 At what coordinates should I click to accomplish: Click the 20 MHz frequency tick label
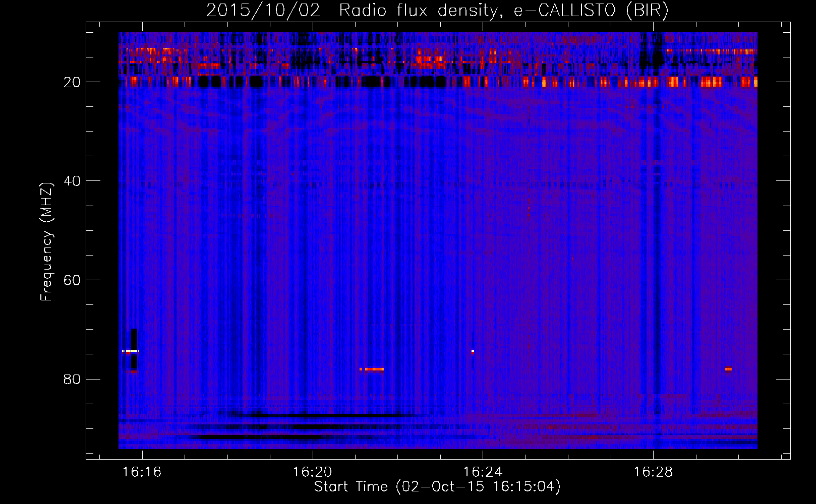73,82
